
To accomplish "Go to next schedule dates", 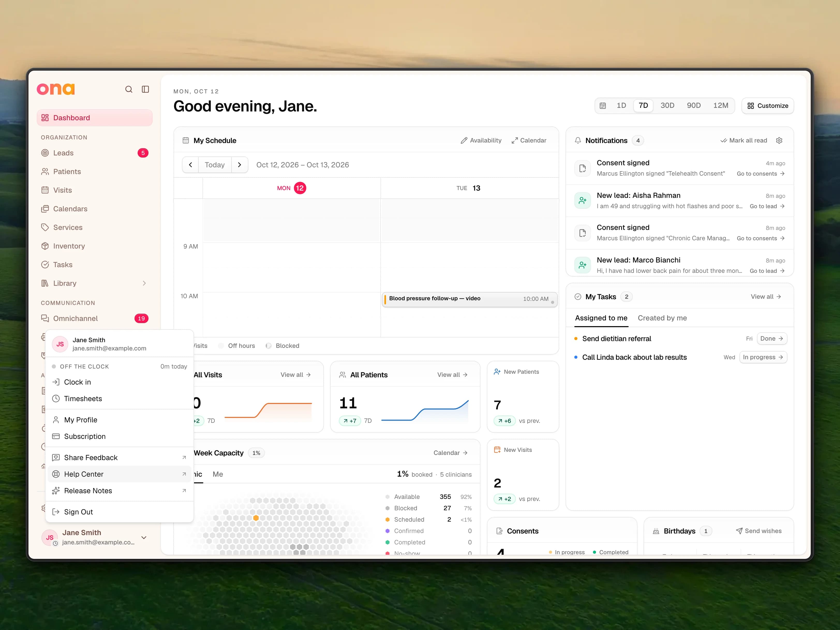I will click(x=240, y=165).
